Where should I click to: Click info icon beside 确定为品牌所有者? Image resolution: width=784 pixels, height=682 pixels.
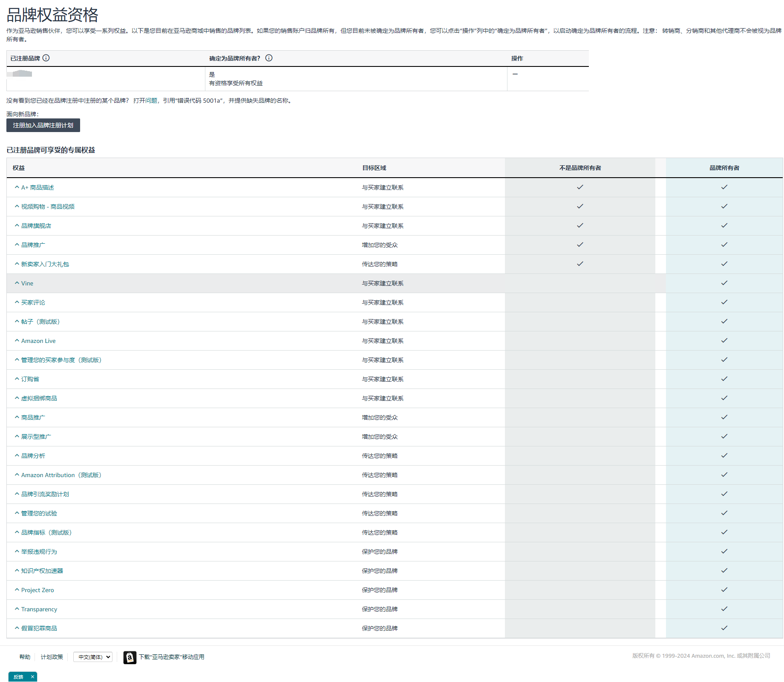(269, 58)
